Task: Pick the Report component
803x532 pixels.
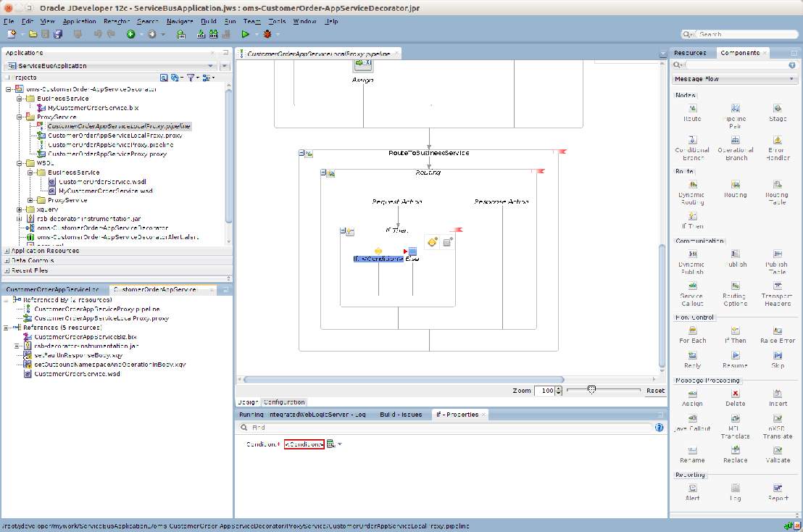Action: point(778,492)
